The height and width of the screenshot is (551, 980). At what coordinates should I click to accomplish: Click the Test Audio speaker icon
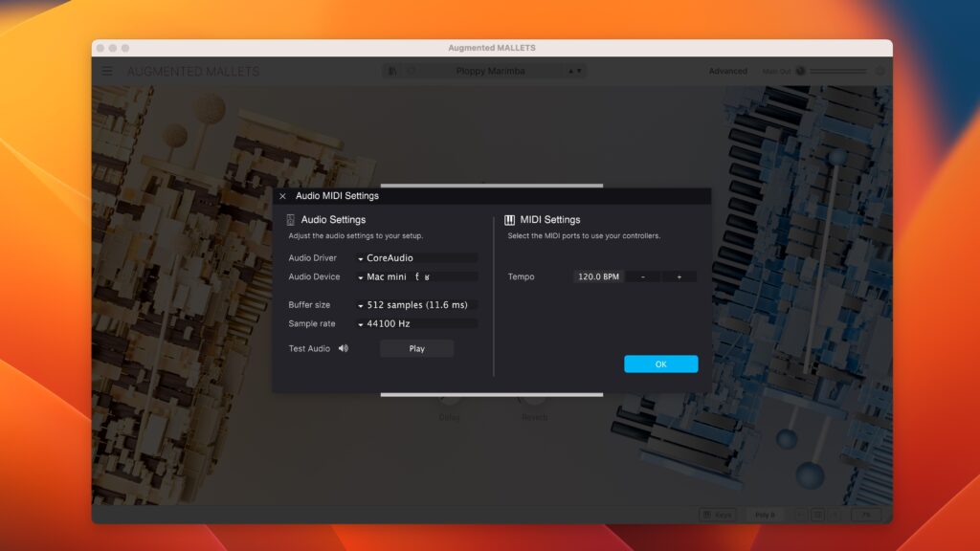point(343,348)
